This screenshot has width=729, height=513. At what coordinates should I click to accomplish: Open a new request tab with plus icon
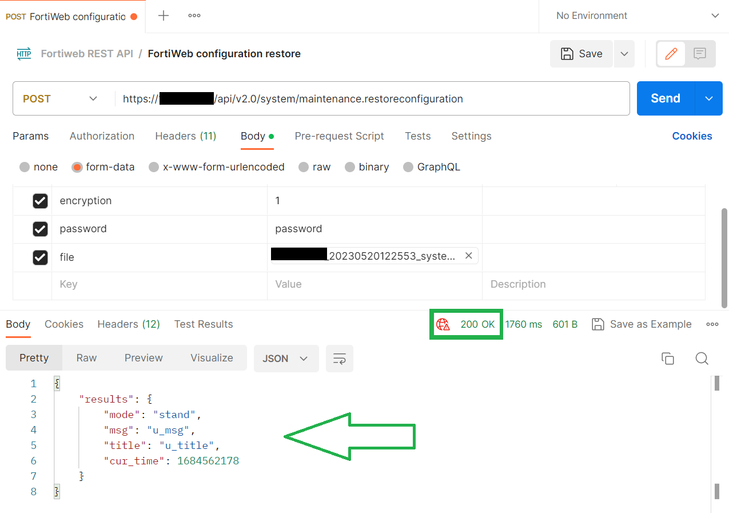pyautogui.click(x=163, y=16)
